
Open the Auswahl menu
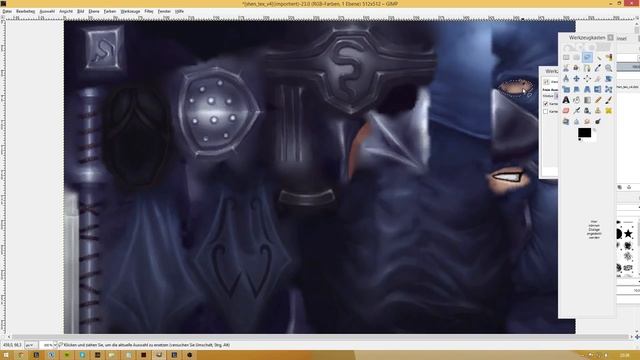click(47, 11)
